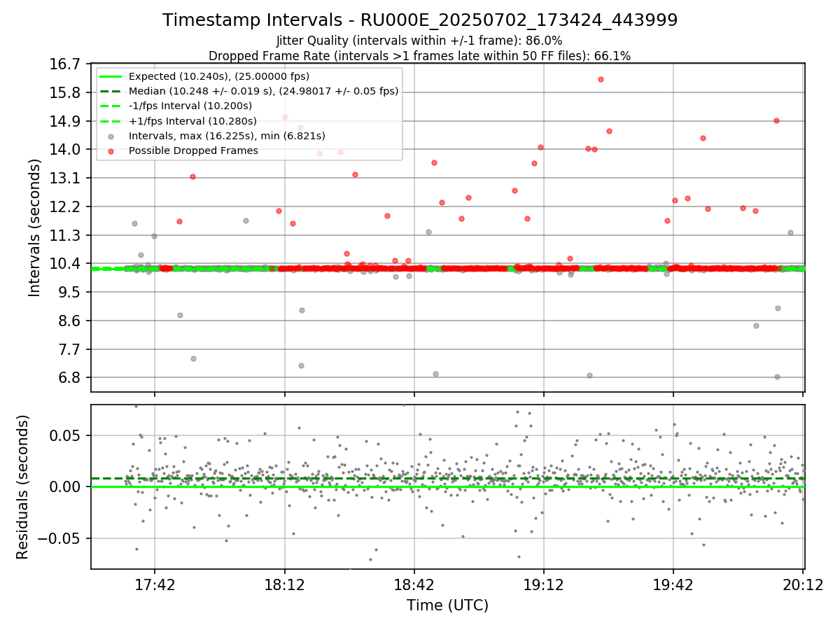The height and width of the screenshot is (630, 840).
Task: Click the 13.1 y-axis tick label
Action: point(66,178)
